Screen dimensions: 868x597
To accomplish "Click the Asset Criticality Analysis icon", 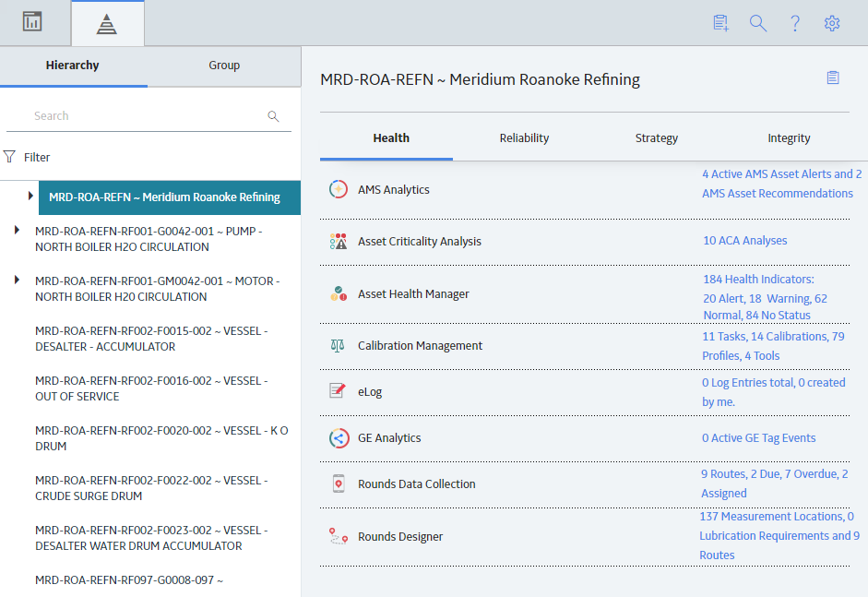I will tap(339, 242).
